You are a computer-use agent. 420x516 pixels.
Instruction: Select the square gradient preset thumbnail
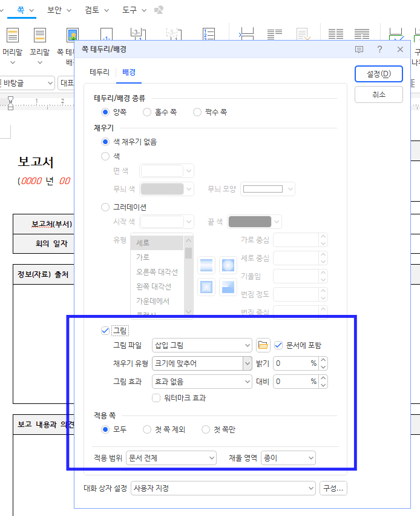tap(206, 287)
